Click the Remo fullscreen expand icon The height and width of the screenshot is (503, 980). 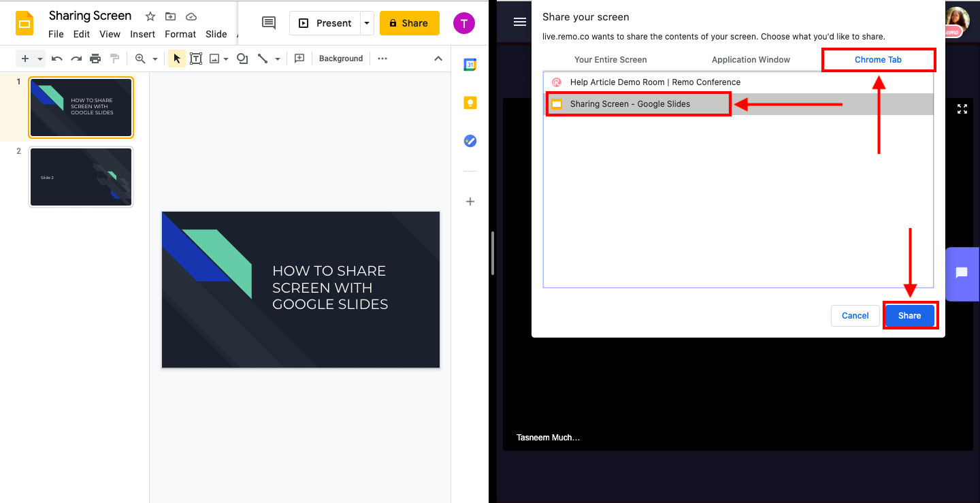[962, 109]
